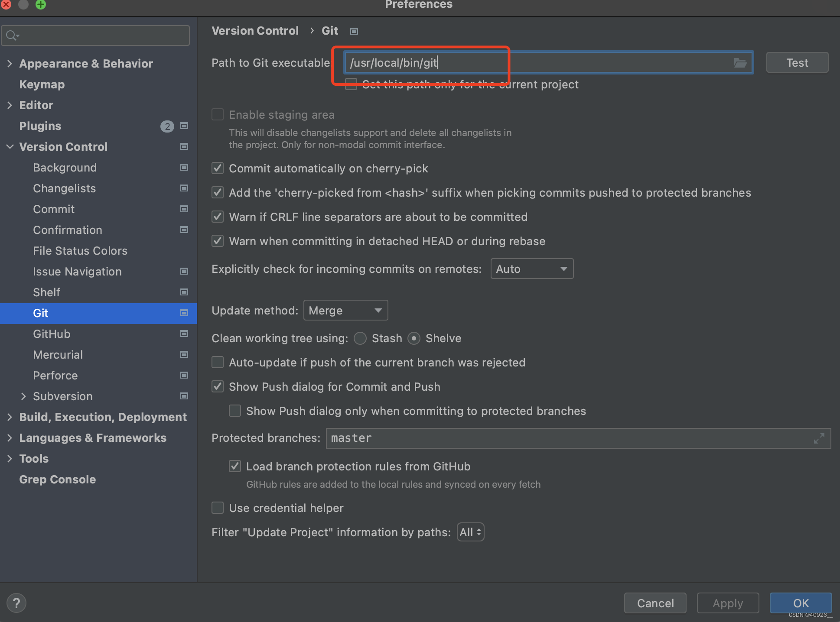The height and width of the screenshot is (622, 840).
Task: Click the GitHub section icon
Action: (185, 333)
